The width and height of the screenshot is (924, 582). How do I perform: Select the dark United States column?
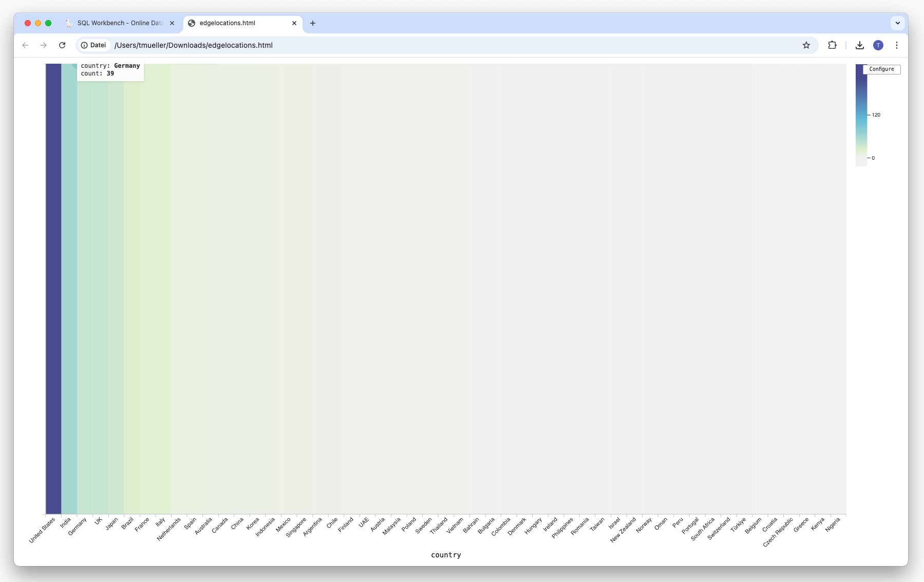52,288
